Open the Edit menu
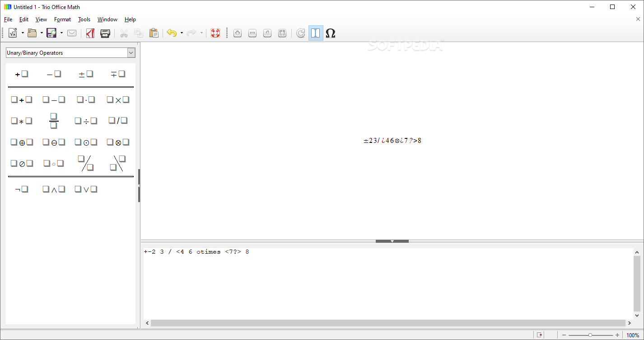Viewport: 644px width, 340px height. click(24, 19)
